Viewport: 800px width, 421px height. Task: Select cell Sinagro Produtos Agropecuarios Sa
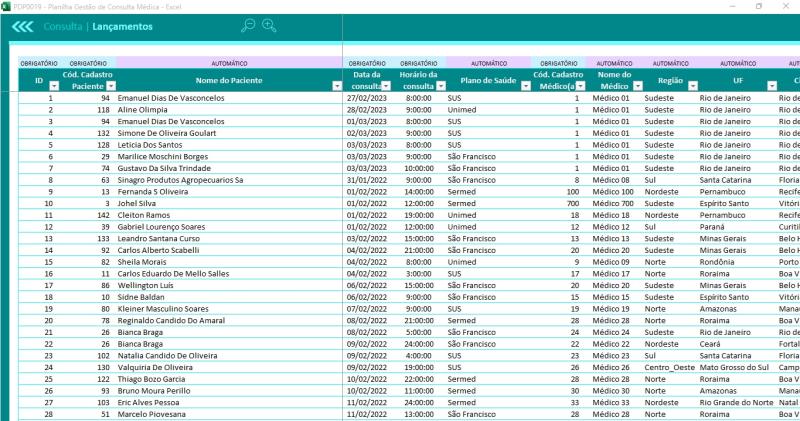click(229, 180)
